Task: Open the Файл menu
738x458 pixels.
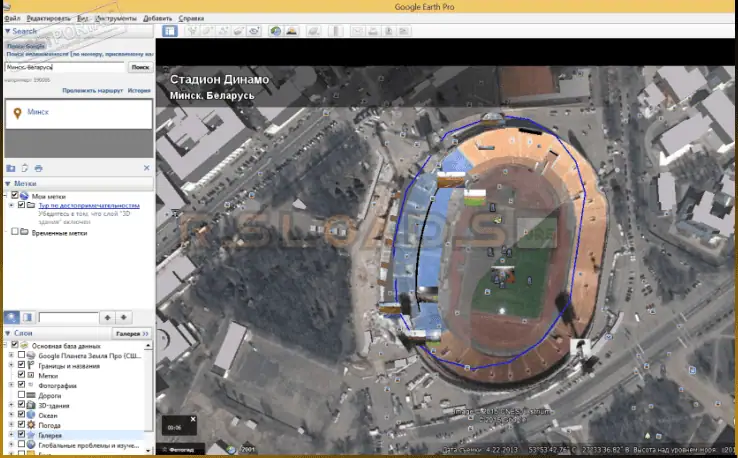Action: coord(12,18)
